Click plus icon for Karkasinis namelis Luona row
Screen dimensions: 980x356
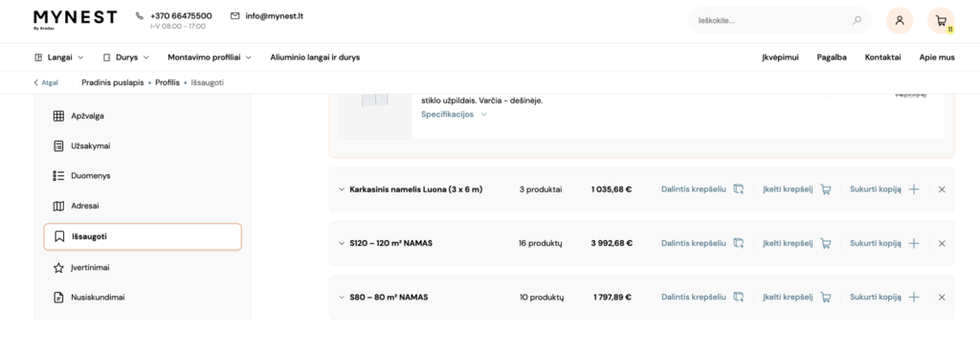(914, 189)
